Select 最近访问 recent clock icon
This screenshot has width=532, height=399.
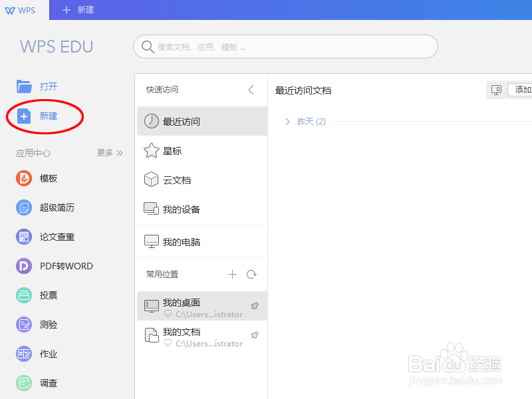[152, 121]
